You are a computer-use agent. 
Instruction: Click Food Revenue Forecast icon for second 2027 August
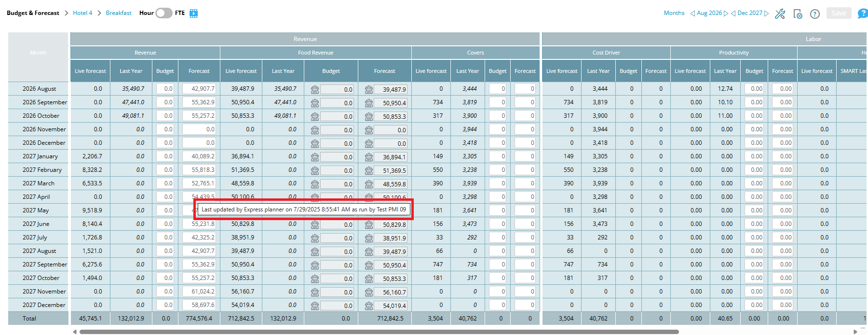(x=369, y=251)
